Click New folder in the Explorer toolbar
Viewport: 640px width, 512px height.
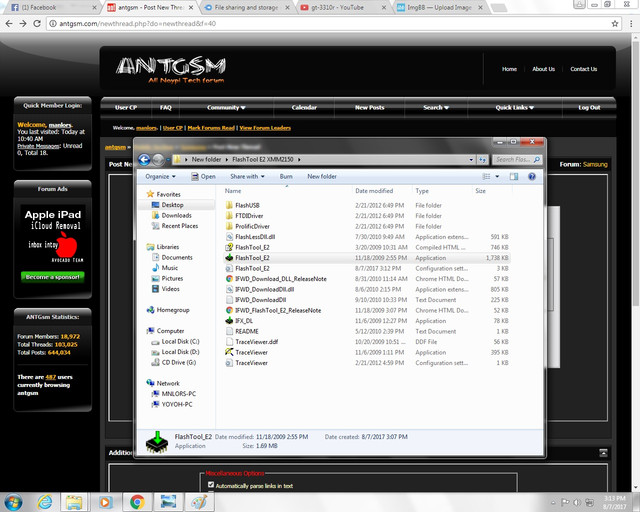pyautogui.click(x=322, y=176)
